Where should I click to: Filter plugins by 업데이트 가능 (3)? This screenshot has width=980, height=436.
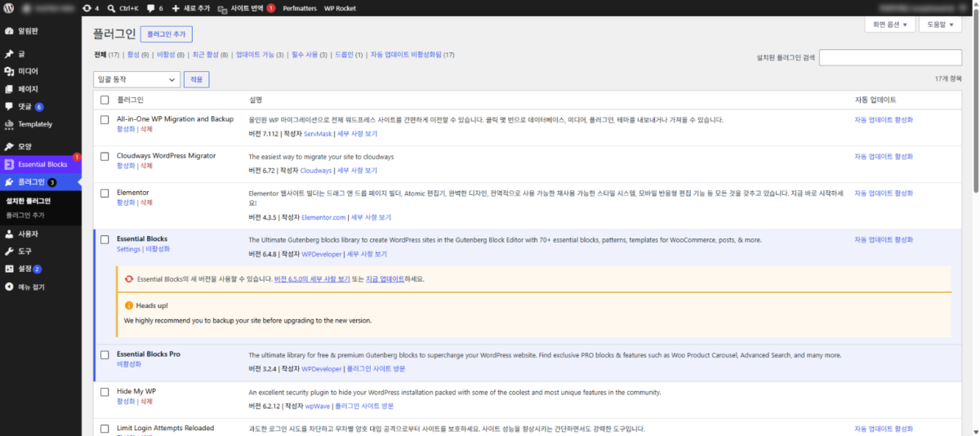[260, 55]
